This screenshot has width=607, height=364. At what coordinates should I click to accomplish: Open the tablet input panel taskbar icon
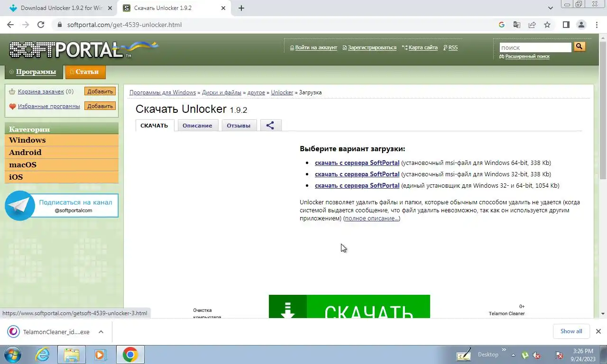464,355
